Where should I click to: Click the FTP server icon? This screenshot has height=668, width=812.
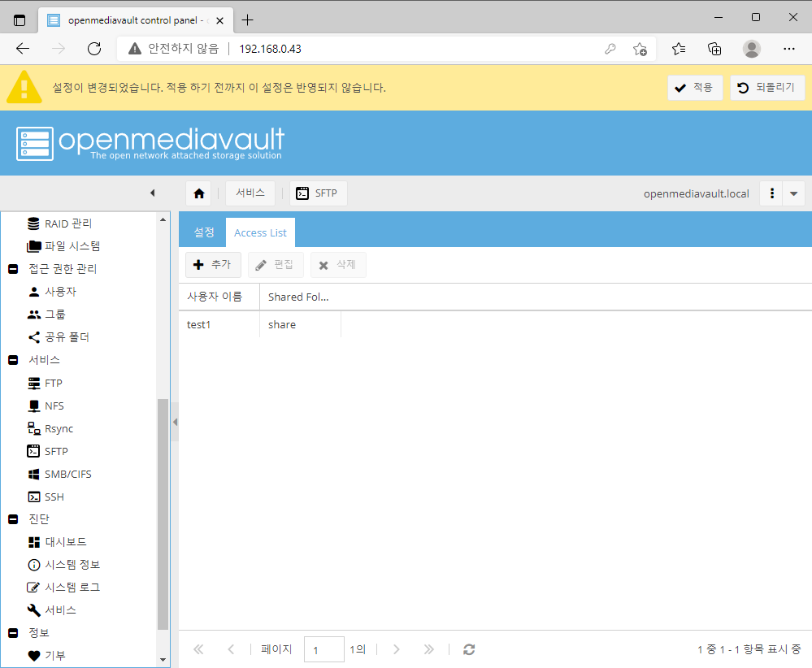coord(33,384)
